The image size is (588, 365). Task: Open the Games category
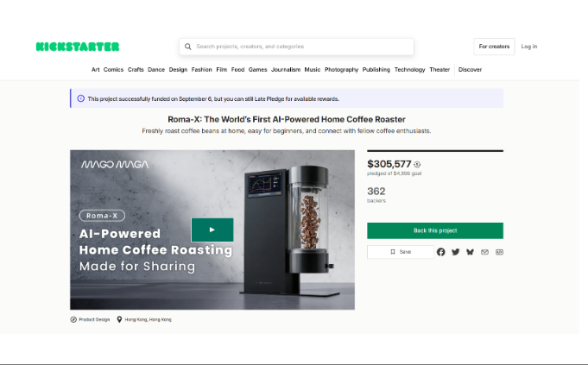[x=257, y=69]
